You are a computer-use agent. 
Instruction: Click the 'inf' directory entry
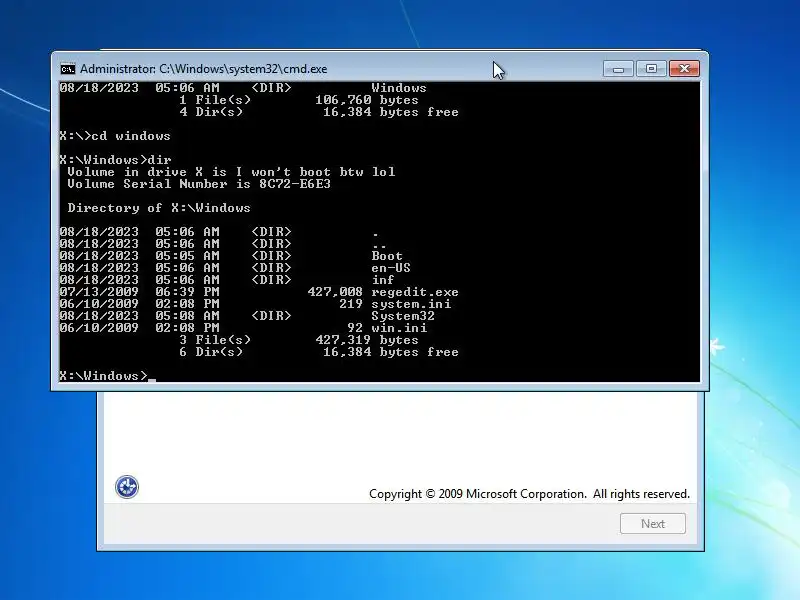[383, 280]
